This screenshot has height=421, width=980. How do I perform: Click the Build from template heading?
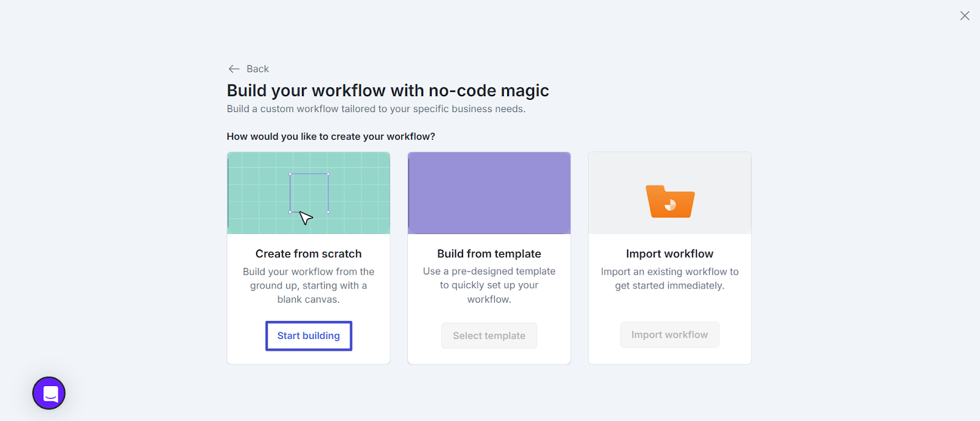[x=489, y=254]
